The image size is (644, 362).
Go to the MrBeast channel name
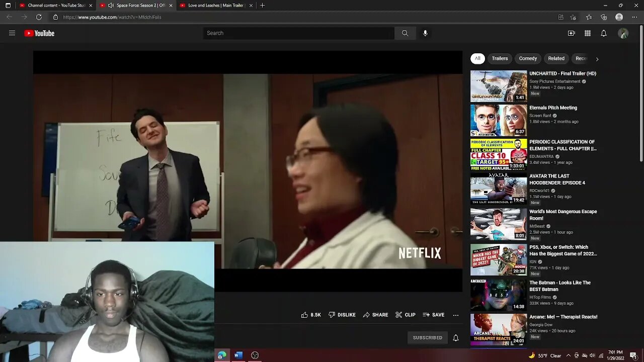pyautogui.click(x=537, y=226)
